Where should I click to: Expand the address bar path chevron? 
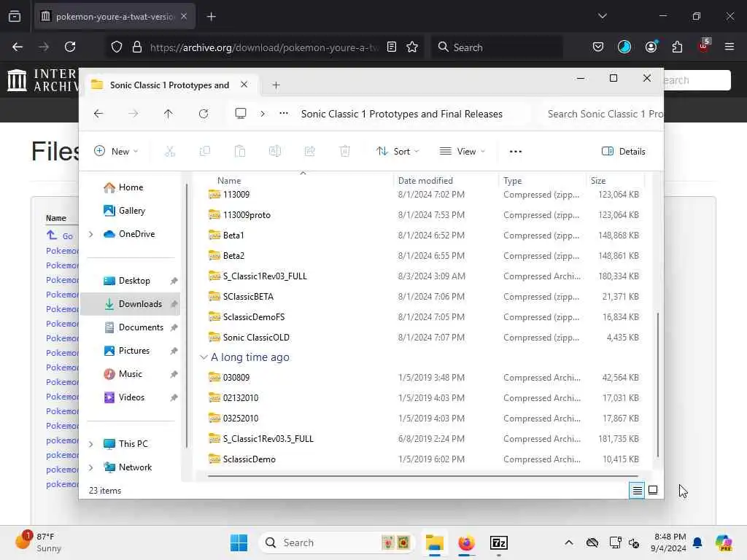(x=263, y=113)
